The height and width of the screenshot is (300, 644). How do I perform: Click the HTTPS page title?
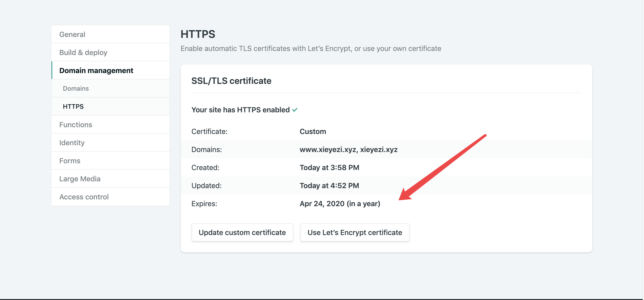[x=198, y=34]
